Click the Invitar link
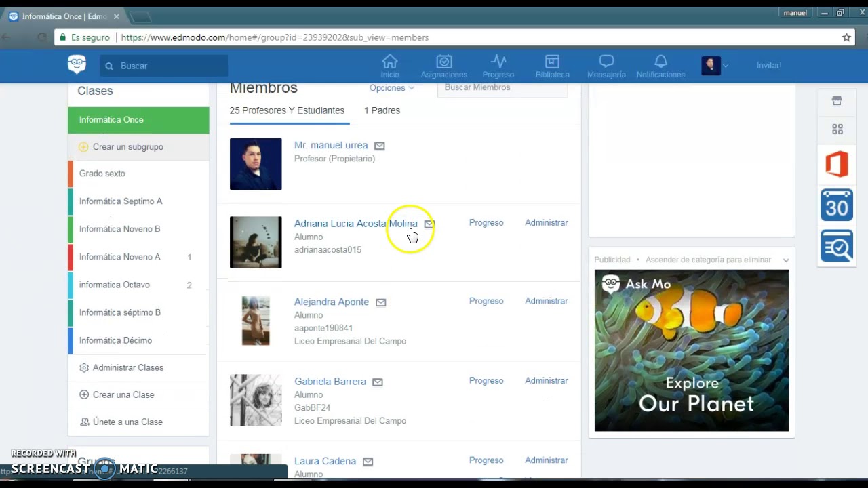Viewport: 868px width, 488px height. pyautogui.click(x=768, y=65)
